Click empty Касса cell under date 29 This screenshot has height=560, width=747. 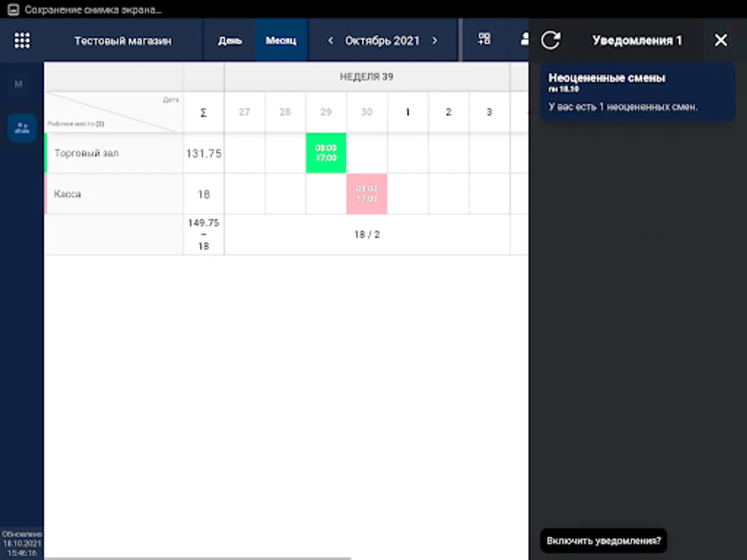click(326, 194)
